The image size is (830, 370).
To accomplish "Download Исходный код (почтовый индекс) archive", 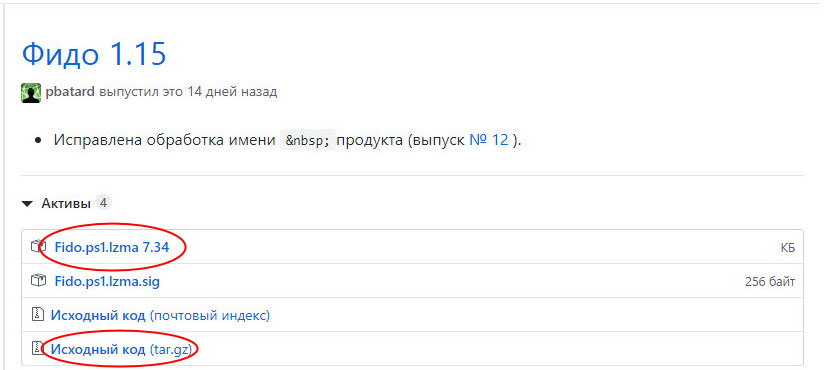I will pyautogui.click(x=160, y=315).
